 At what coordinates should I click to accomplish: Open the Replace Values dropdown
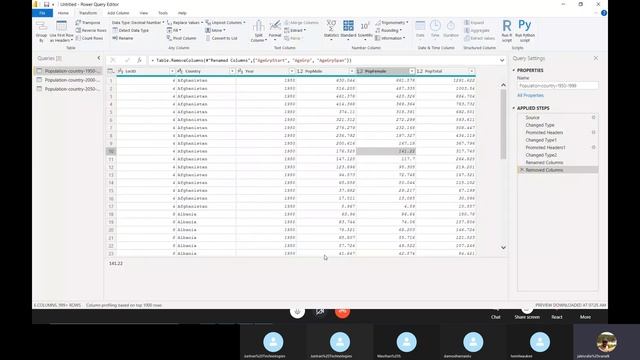[185, 22]
